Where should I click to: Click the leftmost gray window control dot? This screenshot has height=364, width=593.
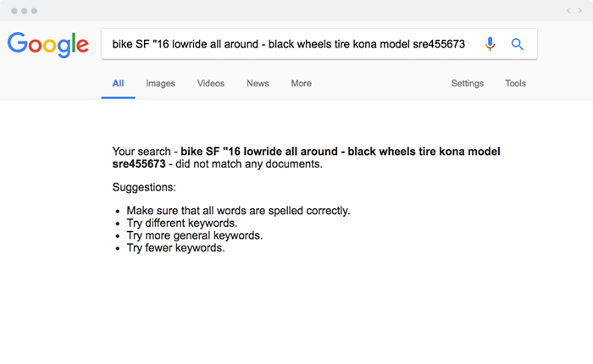click(x=14, y=11)
